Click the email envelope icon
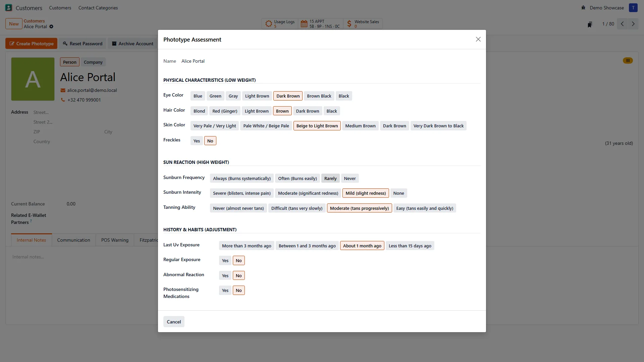This screenshot has width=644, height=362. click(x=63, y=90)
